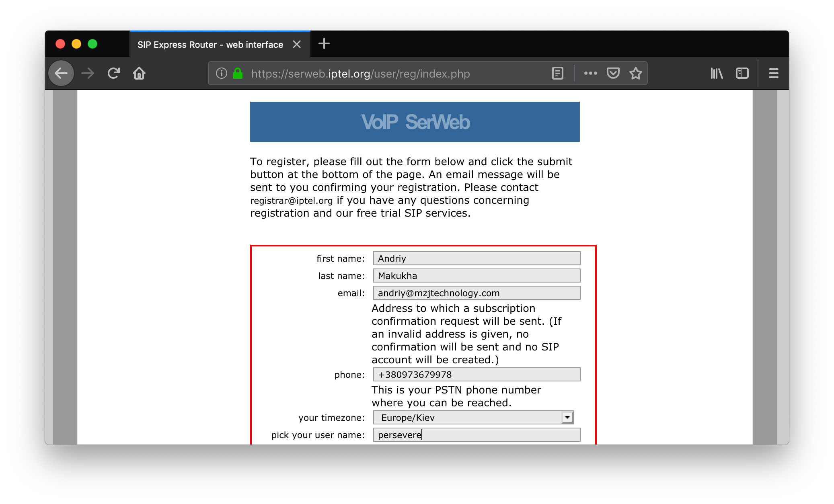The width and height of the screenshot is (834, 504).
Task: Go to the browser home page
Action: (x=139, y=74)
